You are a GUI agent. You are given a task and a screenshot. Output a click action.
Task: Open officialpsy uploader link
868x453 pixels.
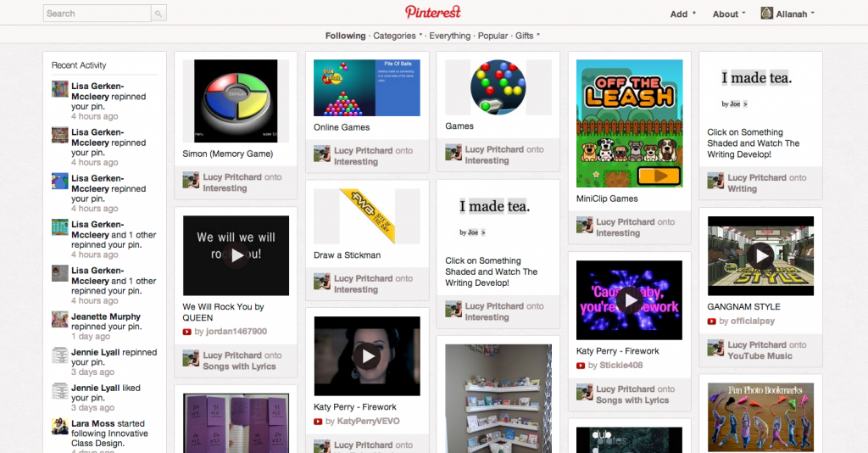(753, 321)
